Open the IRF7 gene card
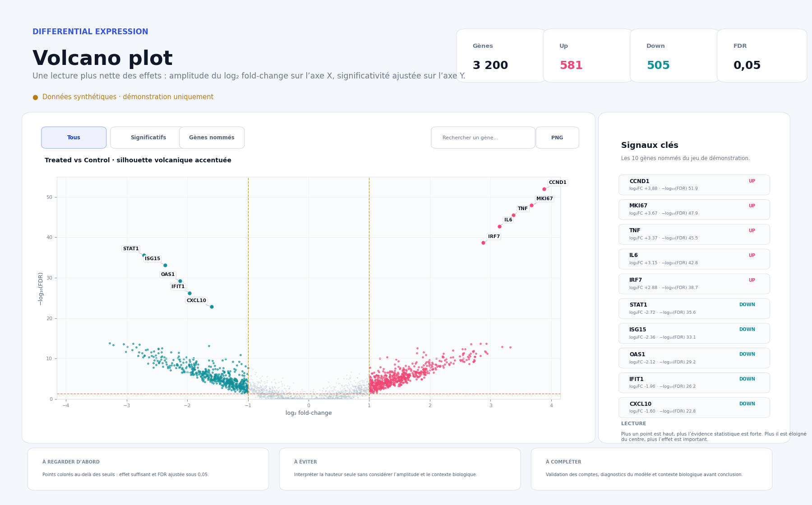812x505 pixels. pyautogui.click(x=694, y=284)
